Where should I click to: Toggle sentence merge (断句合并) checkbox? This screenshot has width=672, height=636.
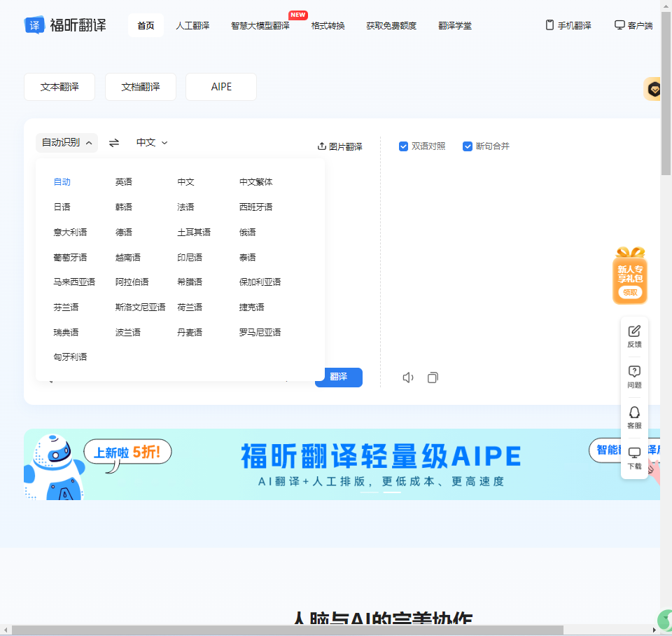[x=468, y=146]
